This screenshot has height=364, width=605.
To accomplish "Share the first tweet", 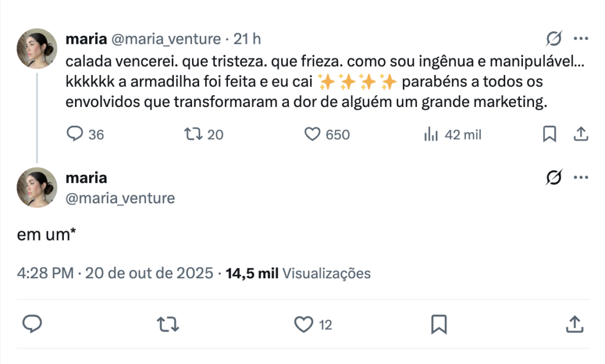I will point(581,135).
